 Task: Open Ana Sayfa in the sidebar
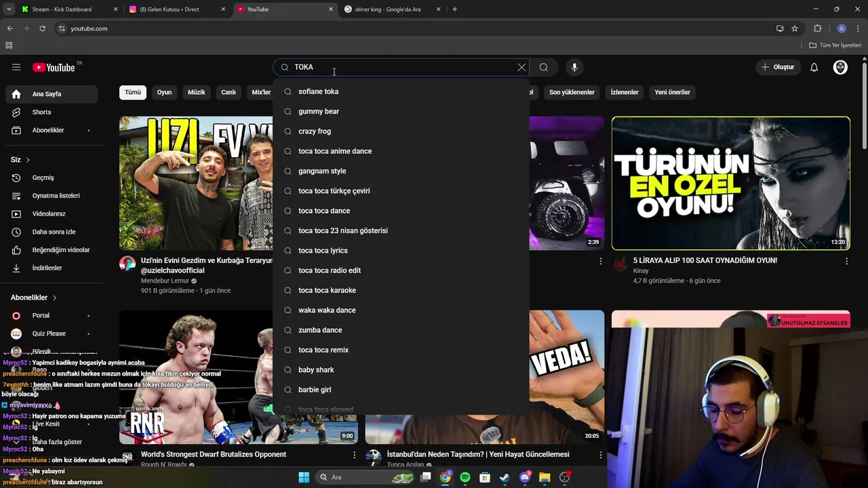click(x=52, y=94)
